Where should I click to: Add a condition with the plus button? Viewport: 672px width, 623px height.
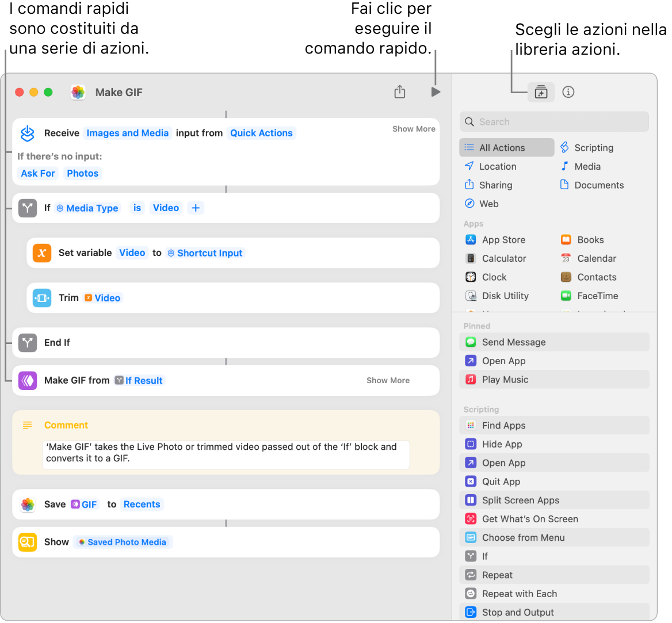(x=196, y=208)
